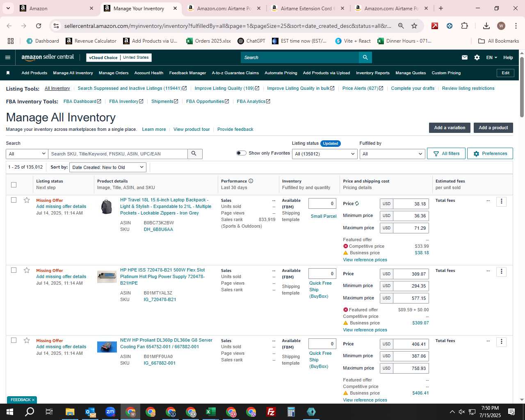Open Excel from the taskbar
The width and height of the screenshot is (525, 420).
tap(211, 412)
